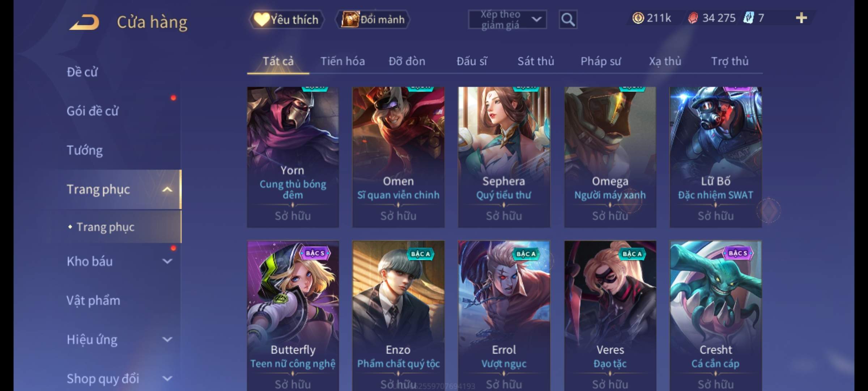Open the search magnifier icon
The width and height of the screenshot is (868, 391).
(568, 20)
